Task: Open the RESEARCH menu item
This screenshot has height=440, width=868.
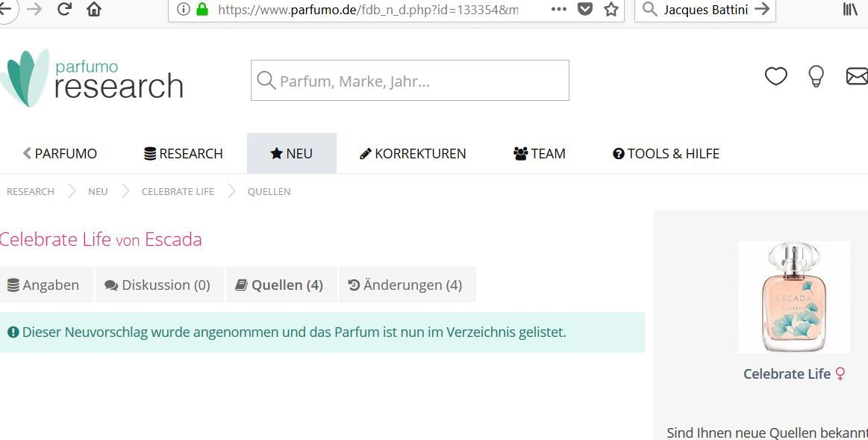Action: click(184, 153)
